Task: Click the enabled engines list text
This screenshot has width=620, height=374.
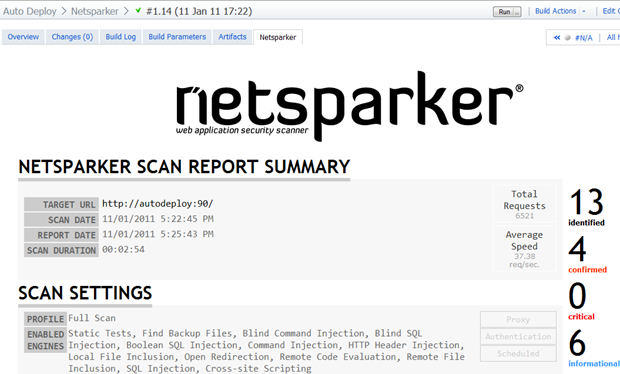Action: (266, 351)
